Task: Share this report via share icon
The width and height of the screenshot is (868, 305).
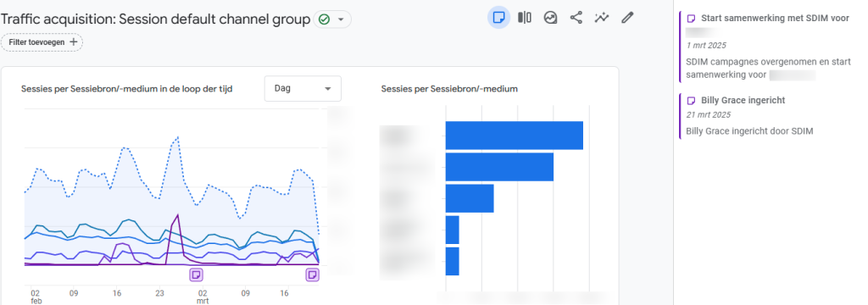Action: click(x=576, y=18)
